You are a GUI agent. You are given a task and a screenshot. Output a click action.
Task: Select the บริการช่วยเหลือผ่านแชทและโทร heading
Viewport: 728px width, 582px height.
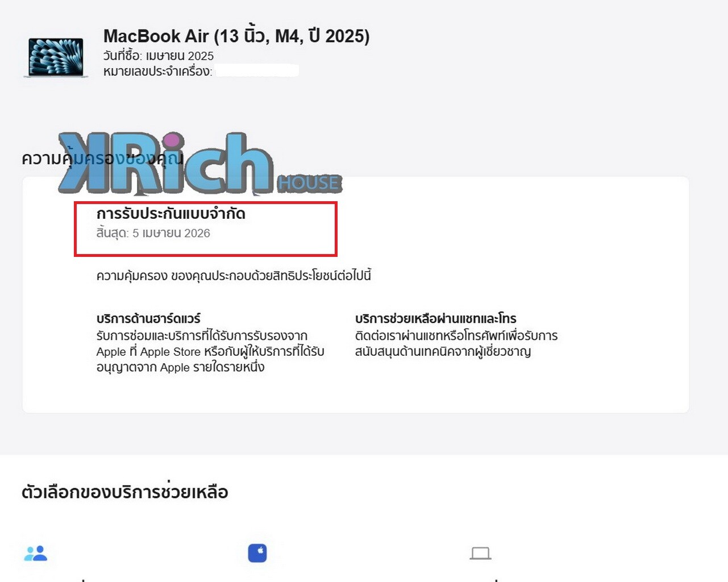tap(436, 318)
